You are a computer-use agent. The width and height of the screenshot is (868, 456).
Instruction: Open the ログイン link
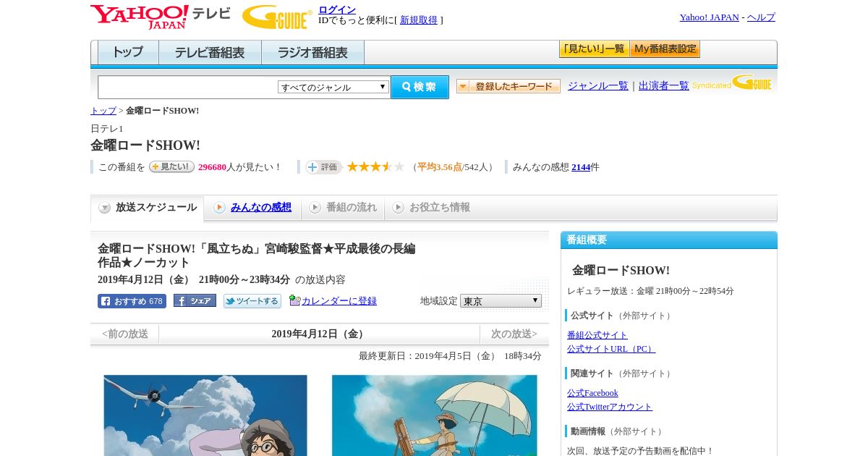(337, 9)
